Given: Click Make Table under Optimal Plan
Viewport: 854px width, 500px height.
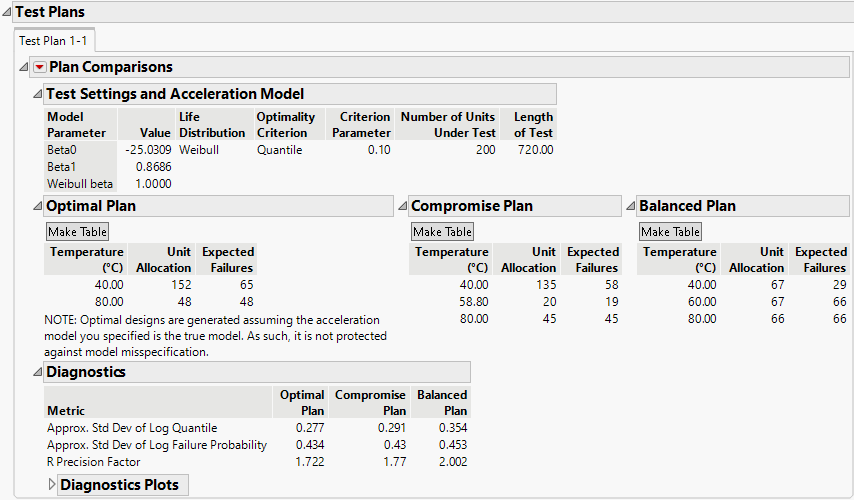Looking at the screenshot, I should pyautogui.click(x=78, y=232).
